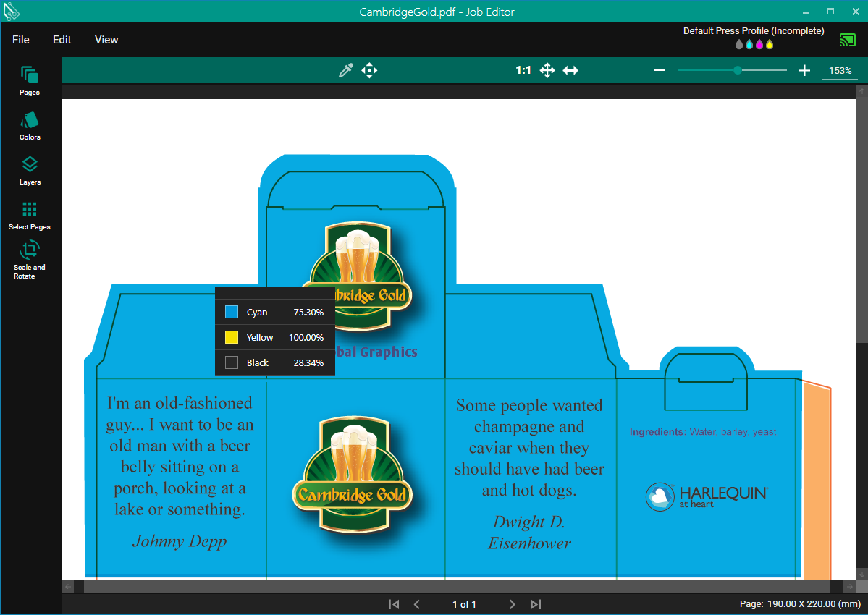
Task: Click the zoom slider handle
Action: point(738,70)
